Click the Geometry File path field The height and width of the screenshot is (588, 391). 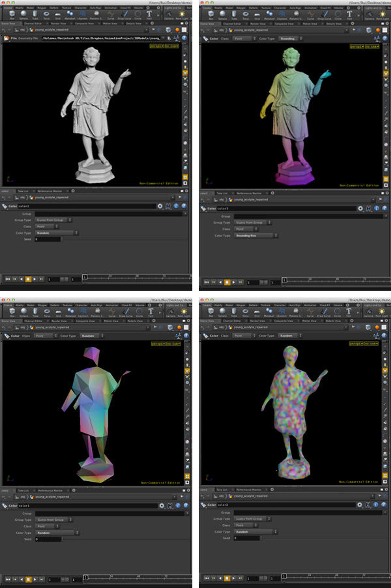[x=101, y=38]
